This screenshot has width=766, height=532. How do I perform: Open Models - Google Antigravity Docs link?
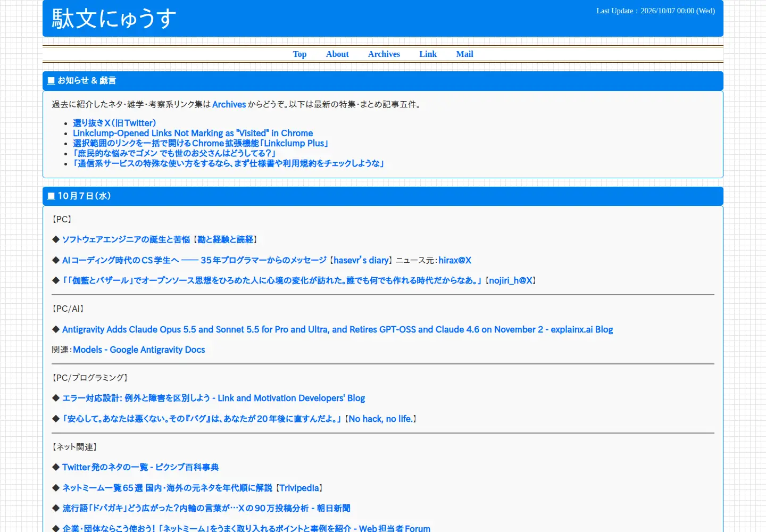[139, 350]
